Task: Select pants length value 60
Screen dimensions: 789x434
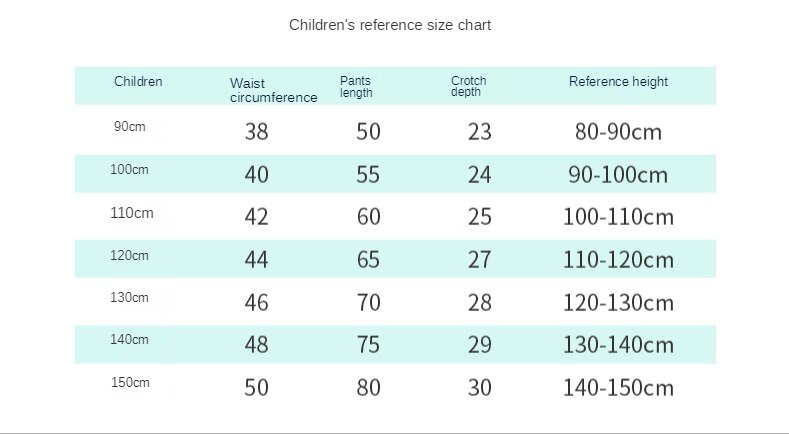Action: [x=368, y=217]
